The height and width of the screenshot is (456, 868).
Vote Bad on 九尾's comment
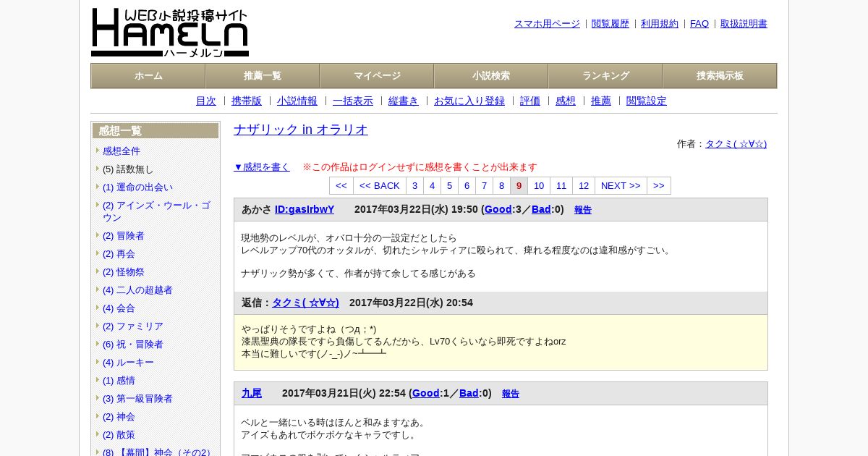click(x=469, y=394)
